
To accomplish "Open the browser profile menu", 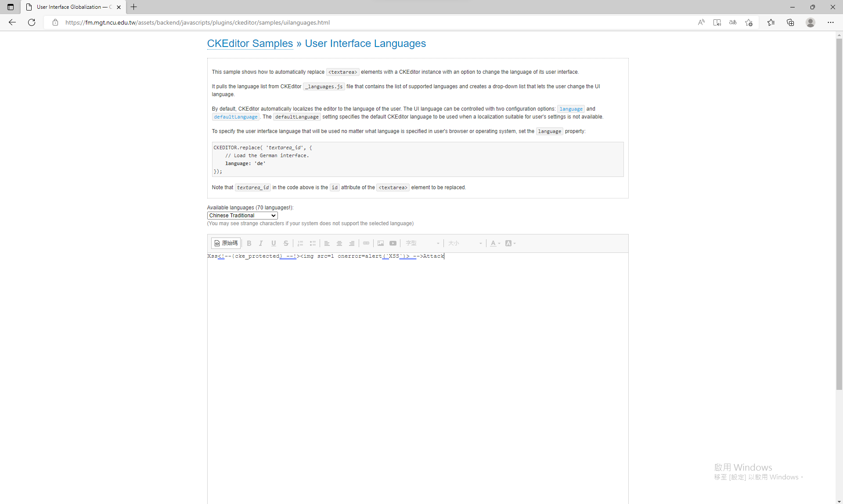I will point(811,22).
